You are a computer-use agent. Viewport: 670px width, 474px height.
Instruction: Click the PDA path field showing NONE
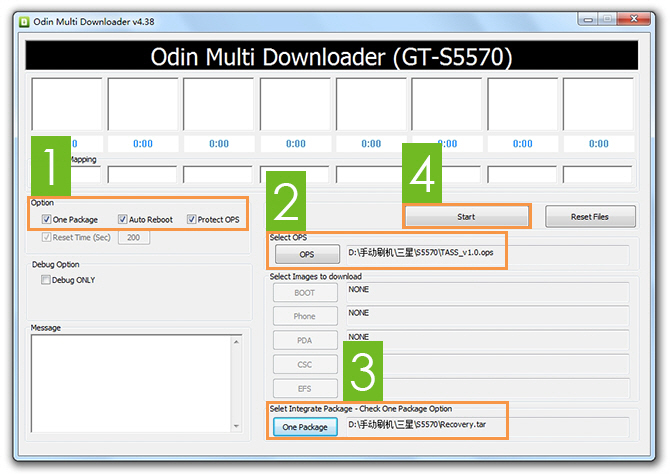[488, 340]
